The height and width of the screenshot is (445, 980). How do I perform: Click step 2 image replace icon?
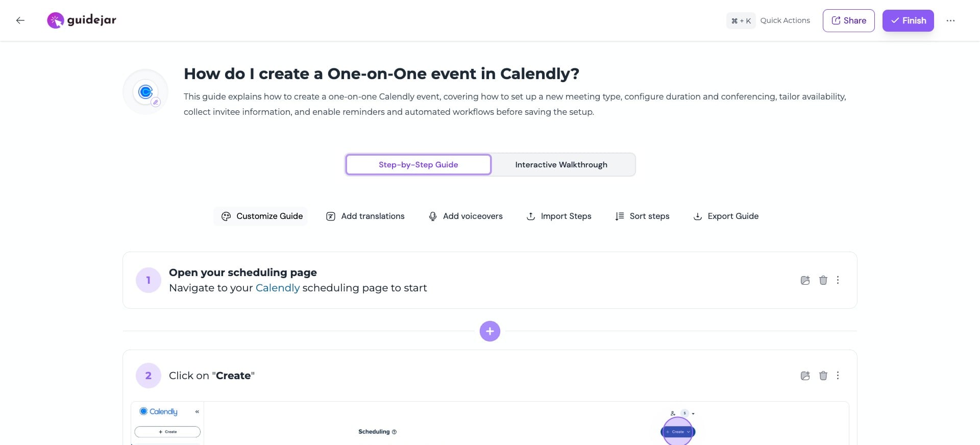coord(805,376)
